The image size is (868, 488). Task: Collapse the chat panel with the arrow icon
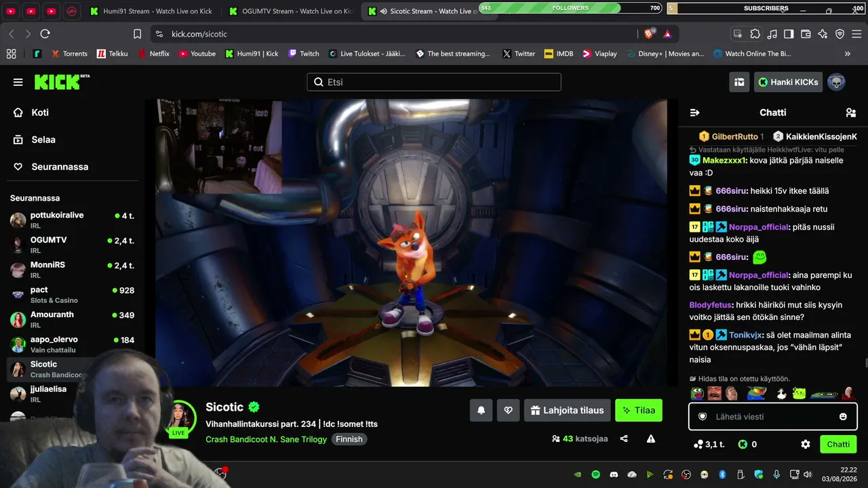694,113
